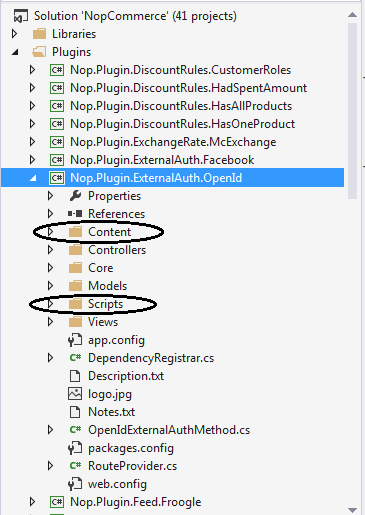Click the Description.txt document icon
The width and height of the screenshot is (365, 515).
pyautogui.click(x=75, y=376)
